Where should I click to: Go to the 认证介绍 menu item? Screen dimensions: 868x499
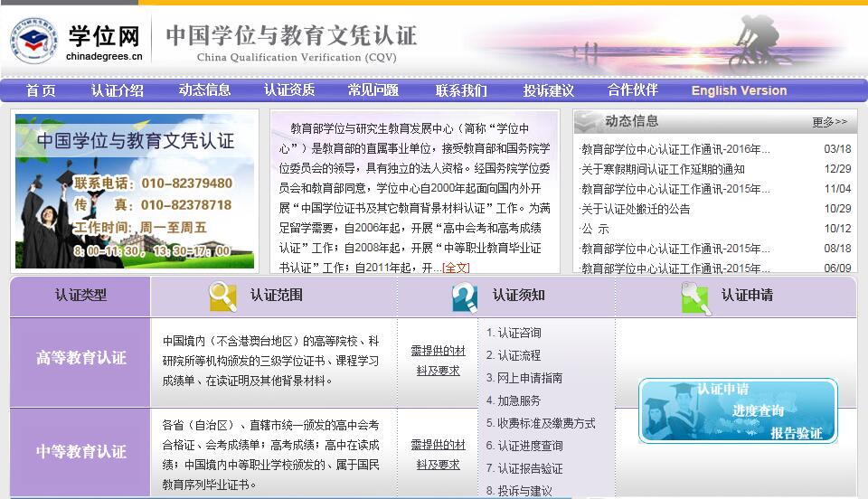pos(117,90)
